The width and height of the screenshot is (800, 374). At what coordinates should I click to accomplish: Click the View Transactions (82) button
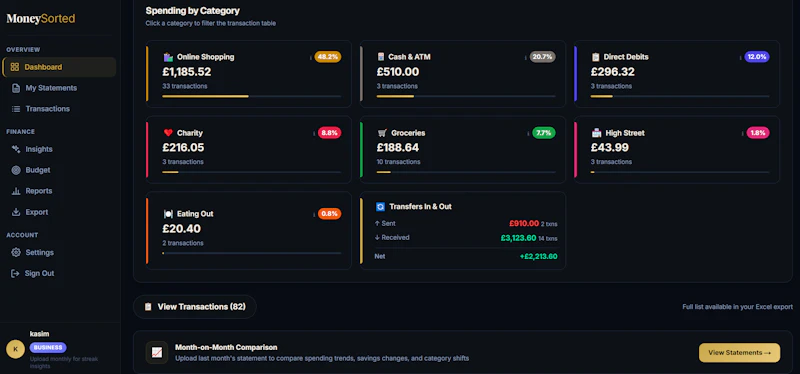coord(195,307)
